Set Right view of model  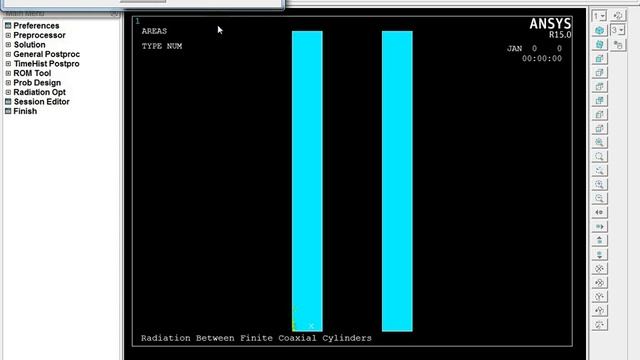point(599,72)
